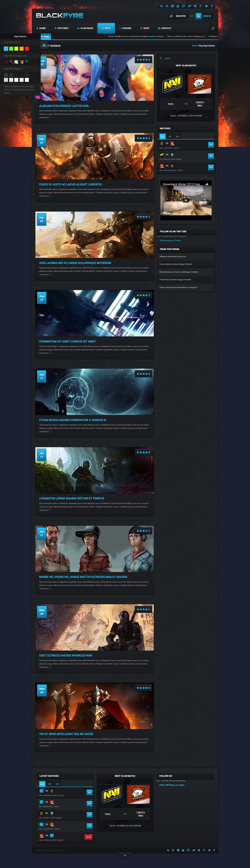Pick the blue color swatch in Style Switcher
250x868 pixels.
pos(6,49)
